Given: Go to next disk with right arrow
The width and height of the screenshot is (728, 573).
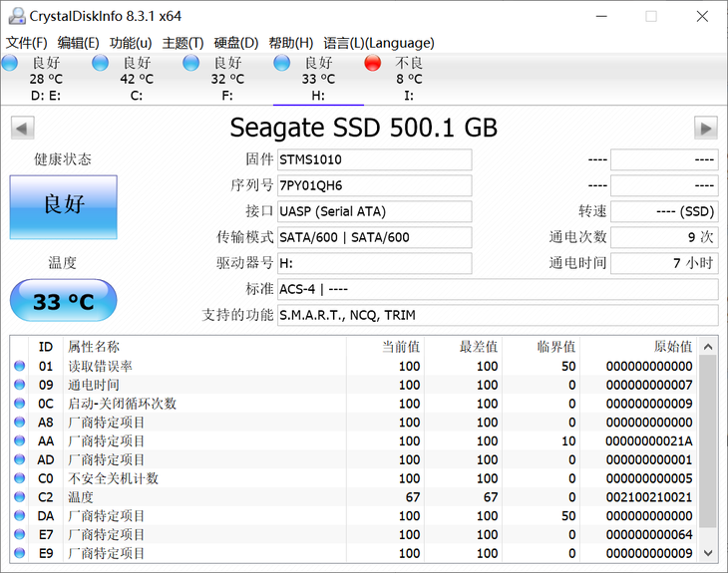Looking at the screenshot, I should click(x=706, y=128).
